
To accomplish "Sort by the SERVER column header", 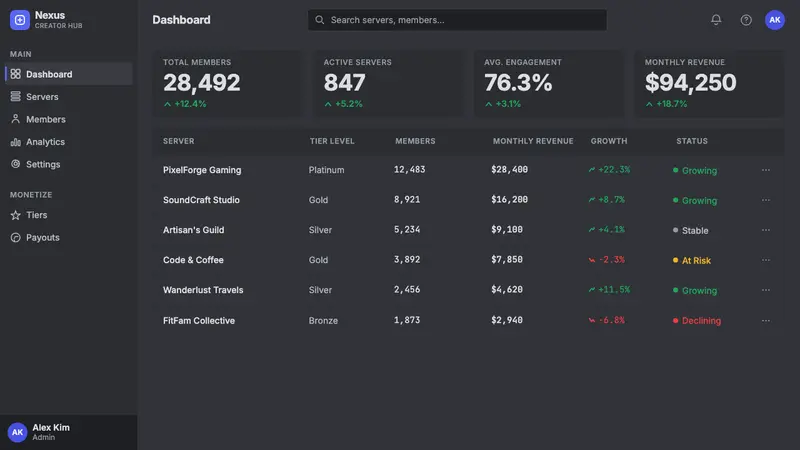I will pyautogui.click(x=179, y=141).
